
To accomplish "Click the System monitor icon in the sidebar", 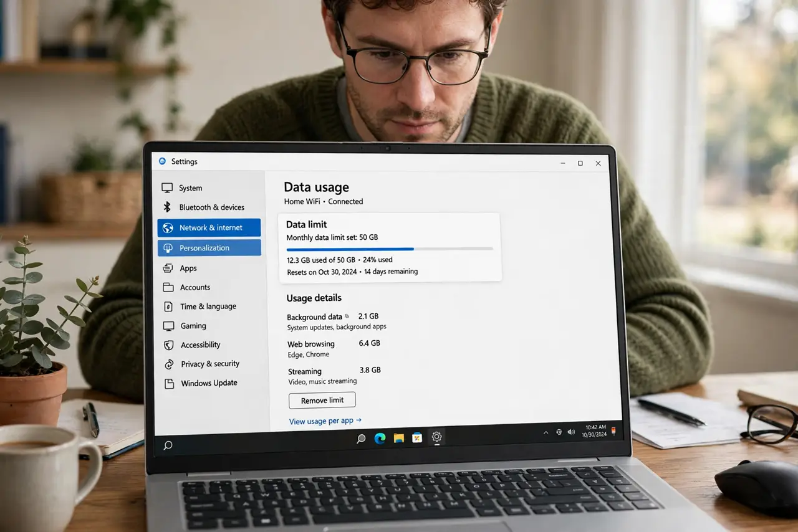I will 167,188.
